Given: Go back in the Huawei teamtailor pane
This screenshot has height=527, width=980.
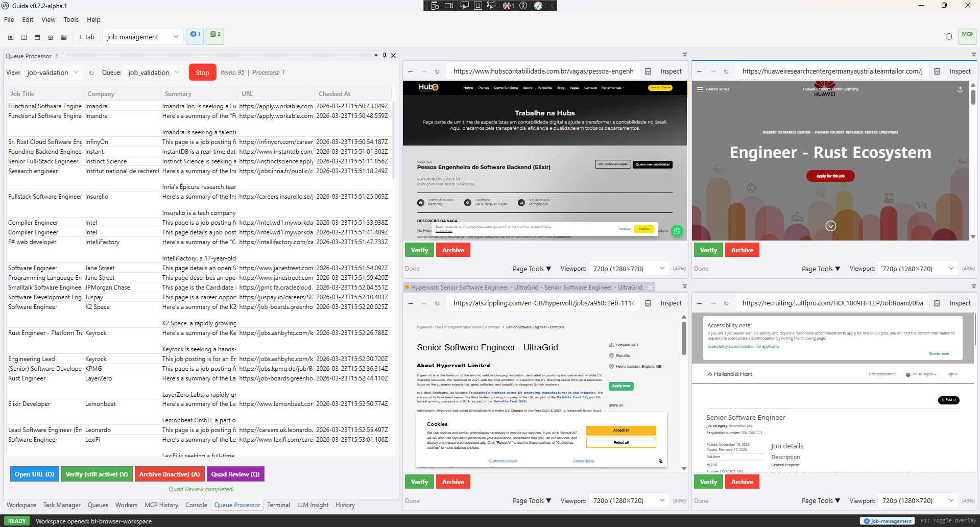Looking at the screenshot, I should point(700,71).
